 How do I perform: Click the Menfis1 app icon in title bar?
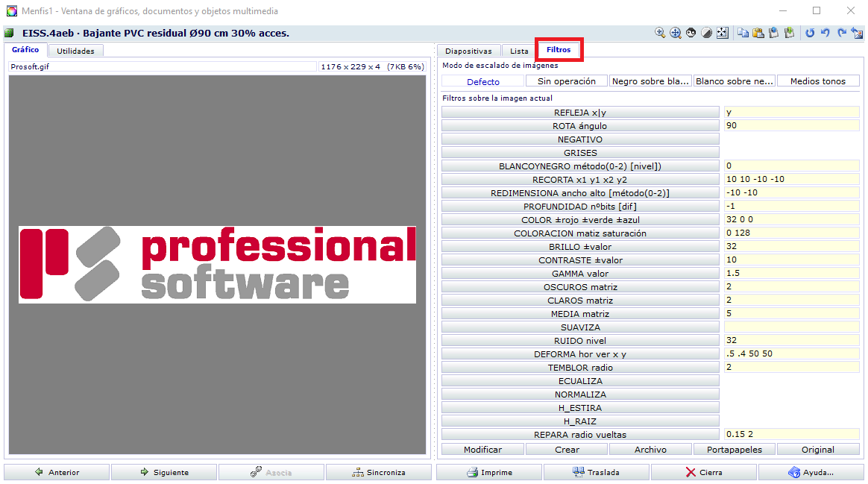(x=12, y=11)
